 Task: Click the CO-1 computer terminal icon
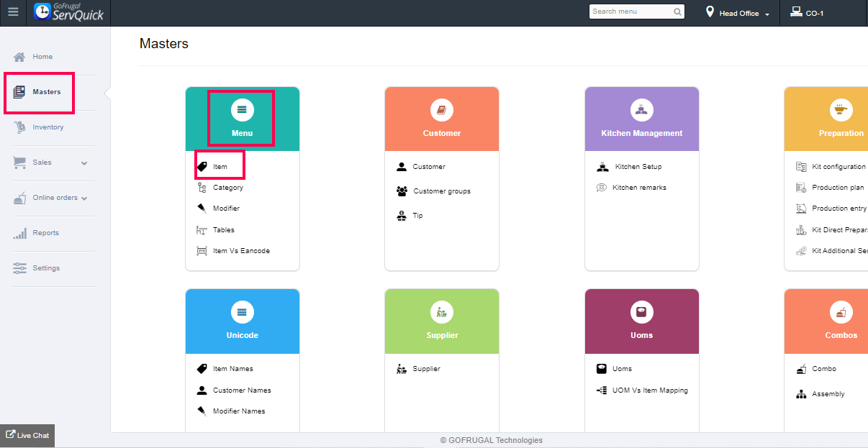796,12
